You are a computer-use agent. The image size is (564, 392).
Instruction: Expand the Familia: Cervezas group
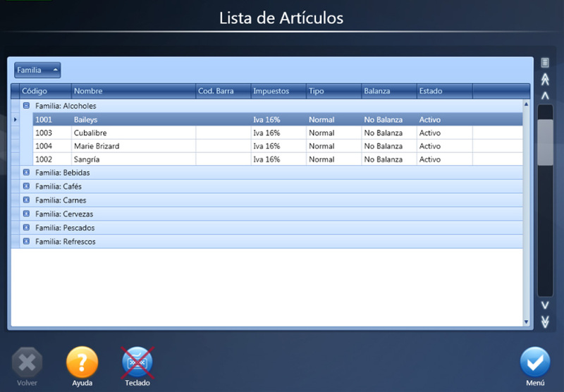[x=26, y=214]
